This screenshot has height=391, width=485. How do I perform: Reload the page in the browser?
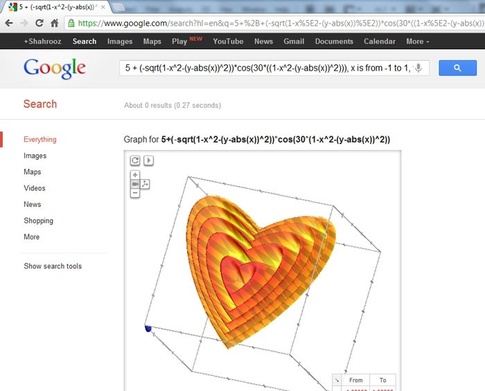(x=39, y=23)
